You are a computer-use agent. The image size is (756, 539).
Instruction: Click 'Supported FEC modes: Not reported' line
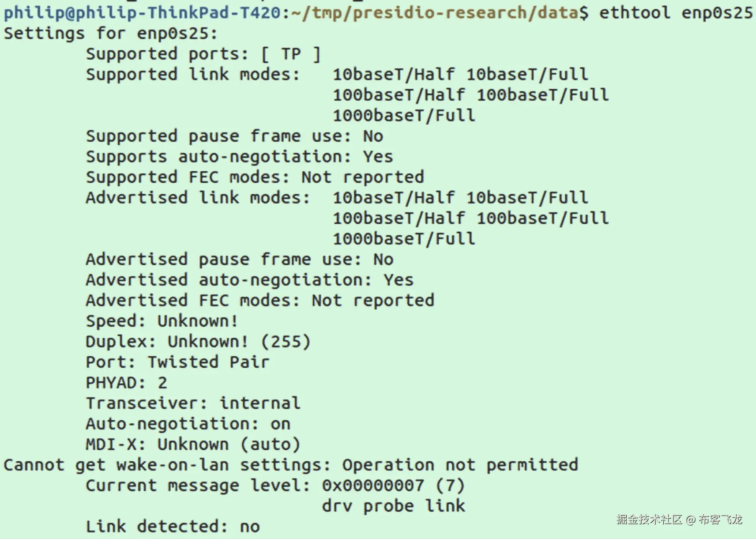click(255, 177)
